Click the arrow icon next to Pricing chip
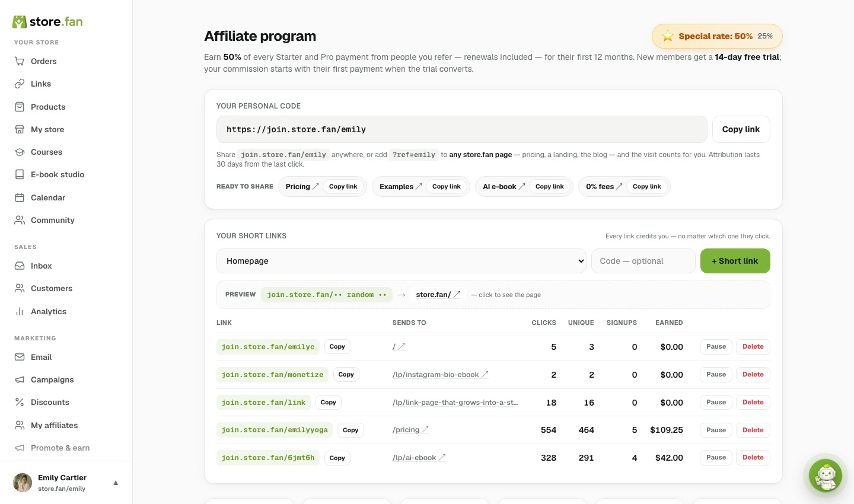The height and width of the screenshot is (504, 854). click(316, 186)
